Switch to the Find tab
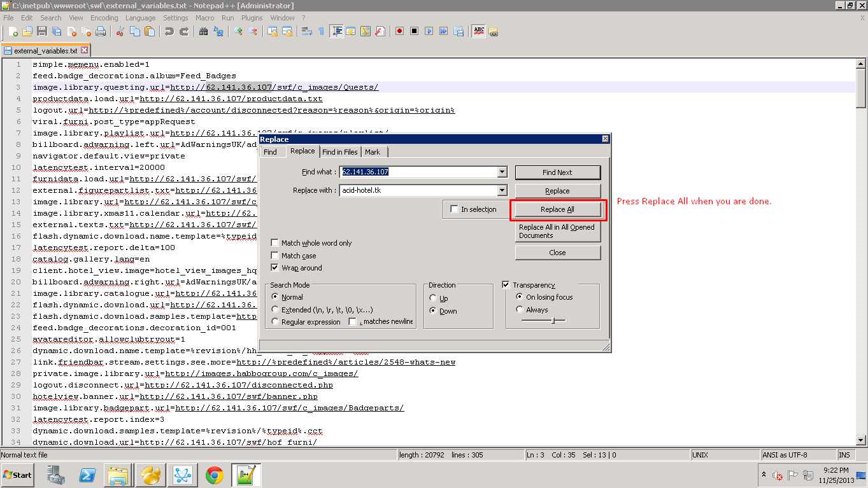The width and height of the screenshot is (868, 488). pos(270,152)
